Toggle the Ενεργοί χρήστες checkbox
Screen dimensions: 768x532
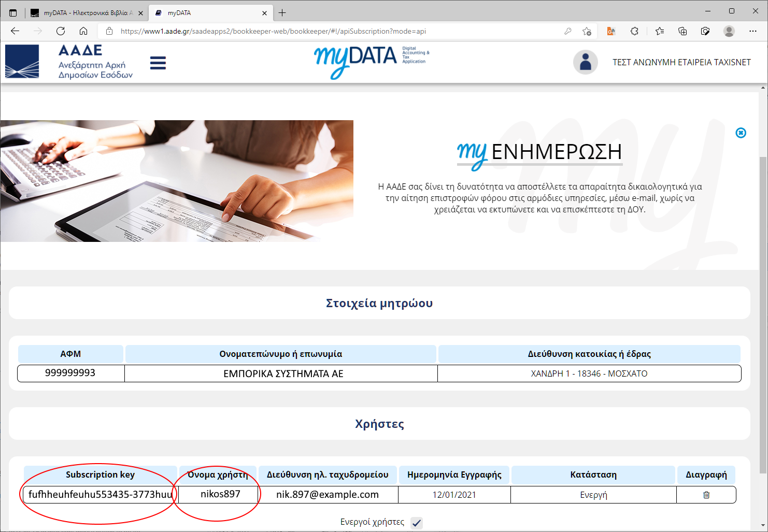pos(417,523)
